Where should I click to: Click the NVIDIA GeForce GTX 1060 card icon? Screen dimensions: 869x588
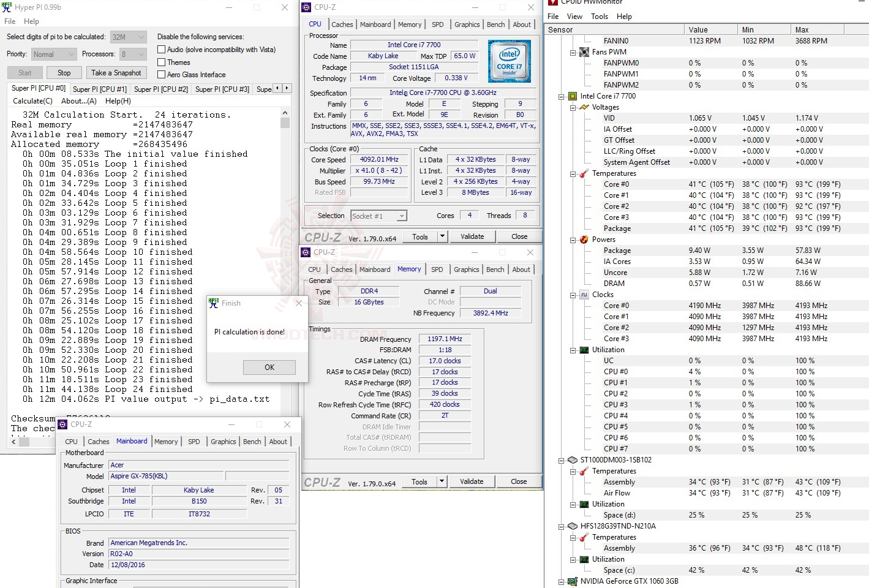573,581
